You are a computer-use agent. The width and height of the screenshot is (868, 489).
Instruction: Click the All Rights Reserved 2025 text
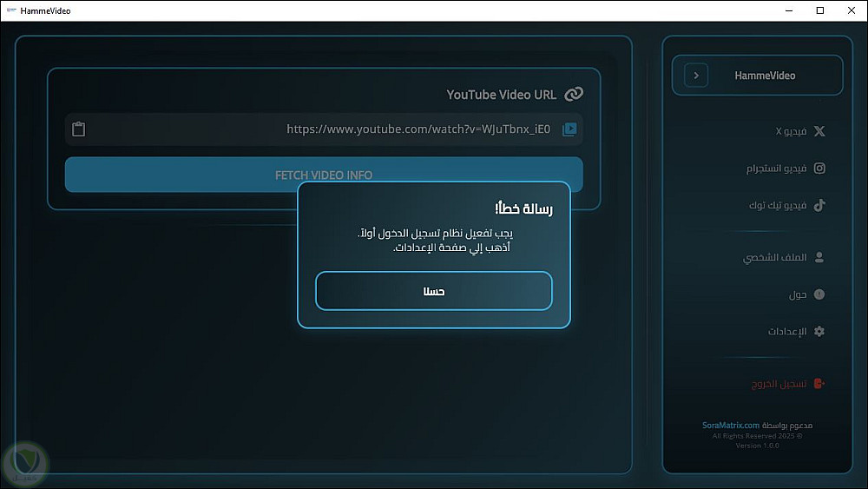coord(757,436)
